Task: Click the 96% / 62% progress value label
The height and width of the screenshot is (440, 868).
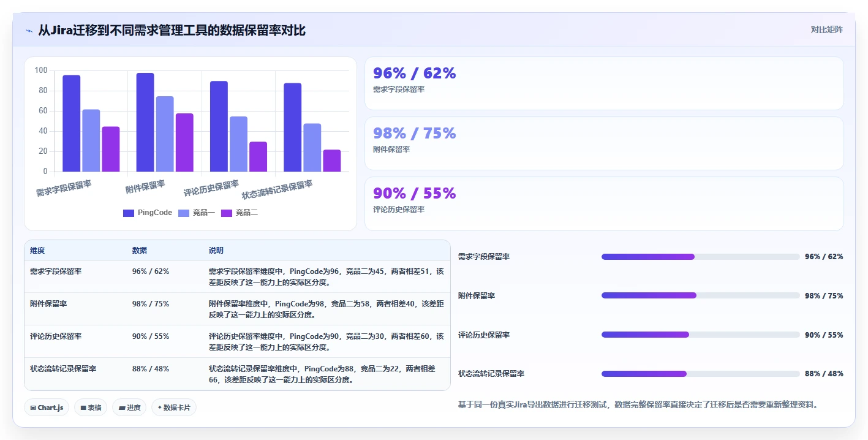Action: [824, 257]
